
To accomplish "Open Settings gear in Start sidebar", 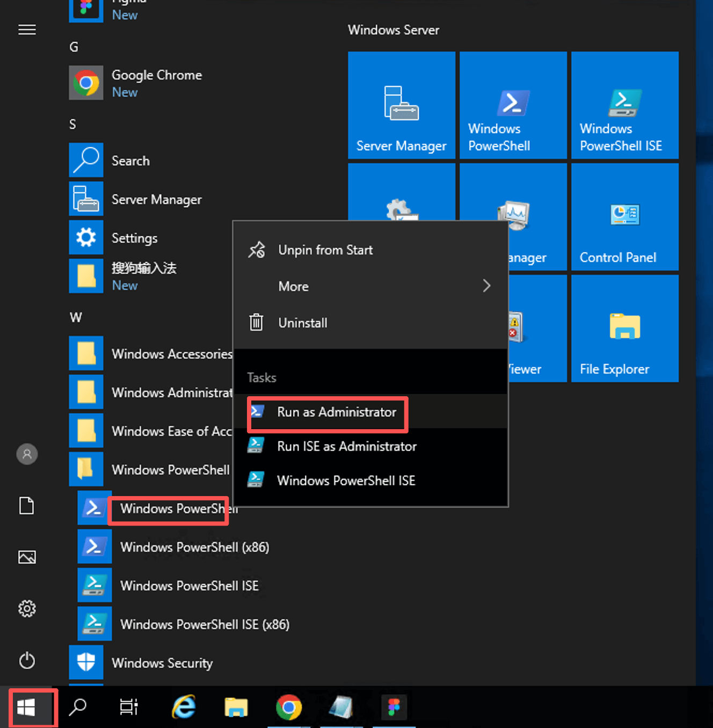I will (27, 609).
